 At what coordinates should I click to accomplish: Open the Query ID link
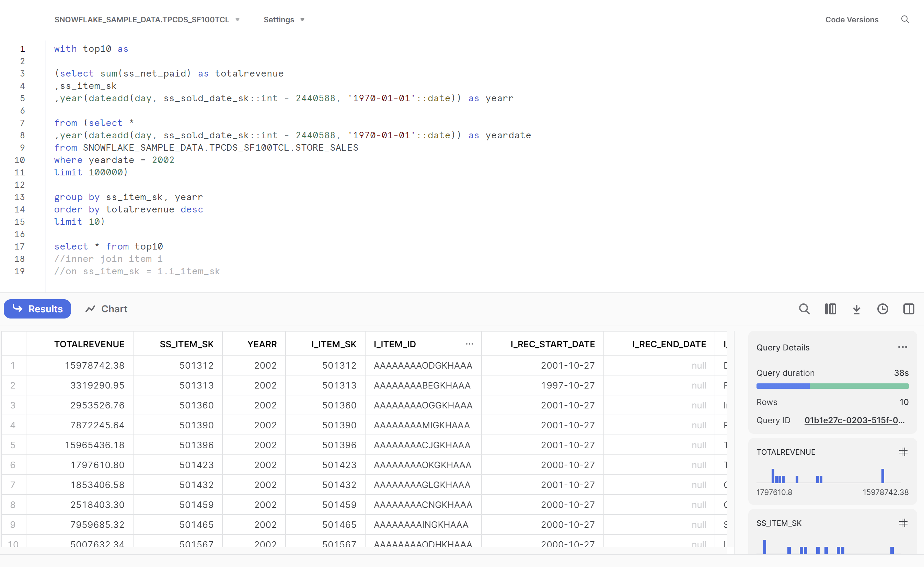pyautogui.click(x=855, y=420)
